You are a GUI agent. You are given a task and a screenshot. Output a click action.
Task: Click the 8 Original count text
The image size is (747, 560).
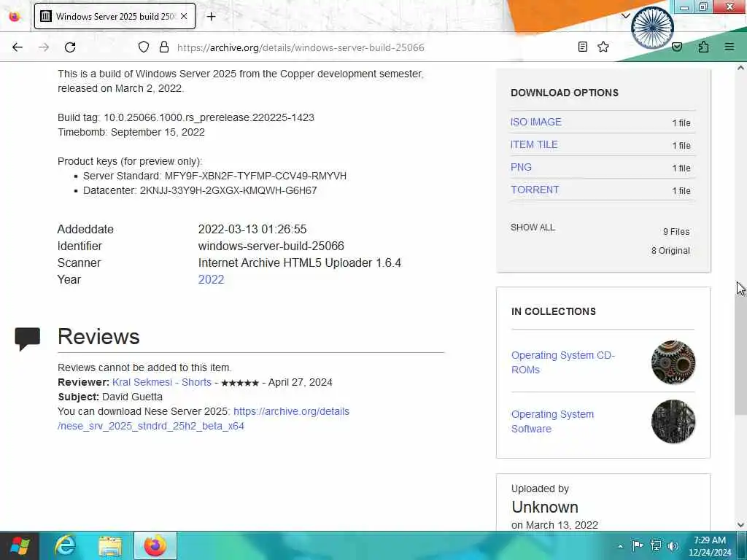(670, 251)
